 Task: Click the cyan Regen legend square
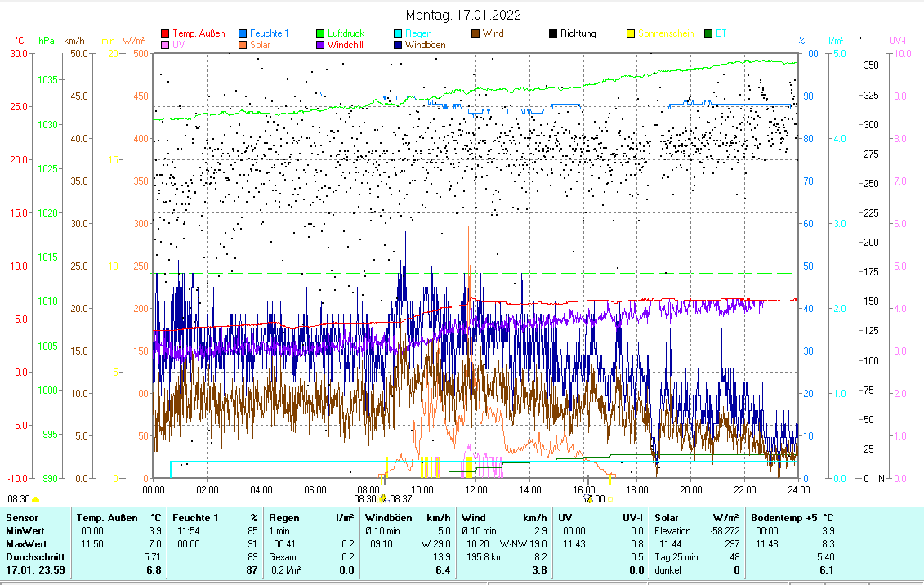(x=398, y=33)
